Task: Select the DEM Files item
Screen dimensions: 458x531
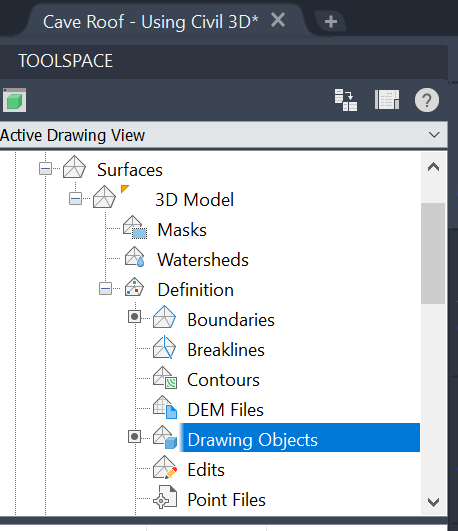Action: [226, 410]
